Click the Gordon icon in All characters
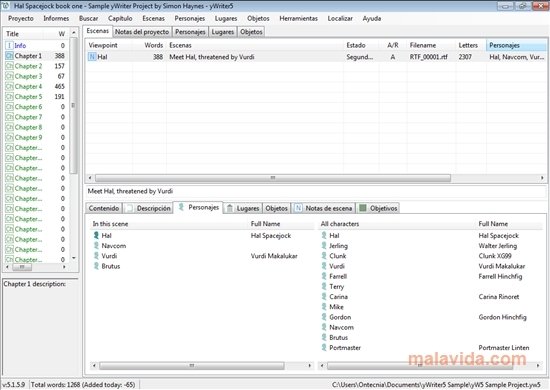Image resolution: width=550 pixels, height=390 pixels. click(x=324, y=317)
